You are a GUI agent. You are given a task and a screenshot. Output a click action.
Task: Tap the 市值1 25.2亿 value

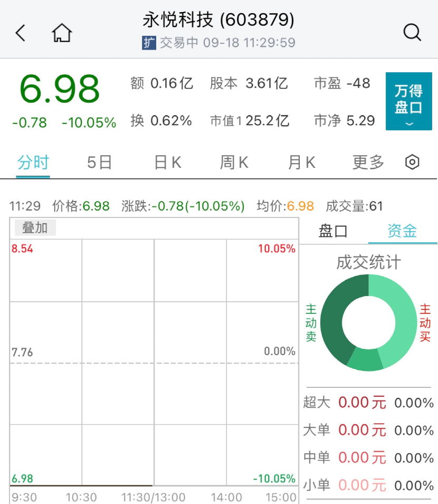(250, 120)
